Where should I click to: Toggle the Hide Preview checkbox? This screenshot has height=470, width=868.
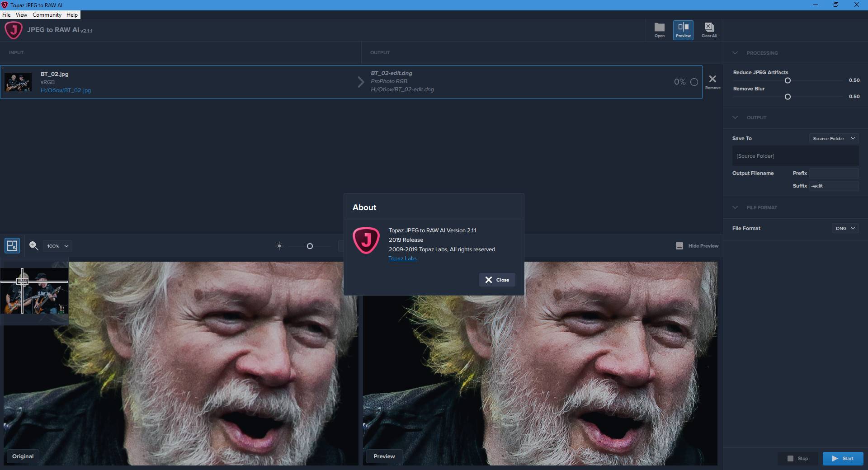pyautogui.click(x=679, y=246)
